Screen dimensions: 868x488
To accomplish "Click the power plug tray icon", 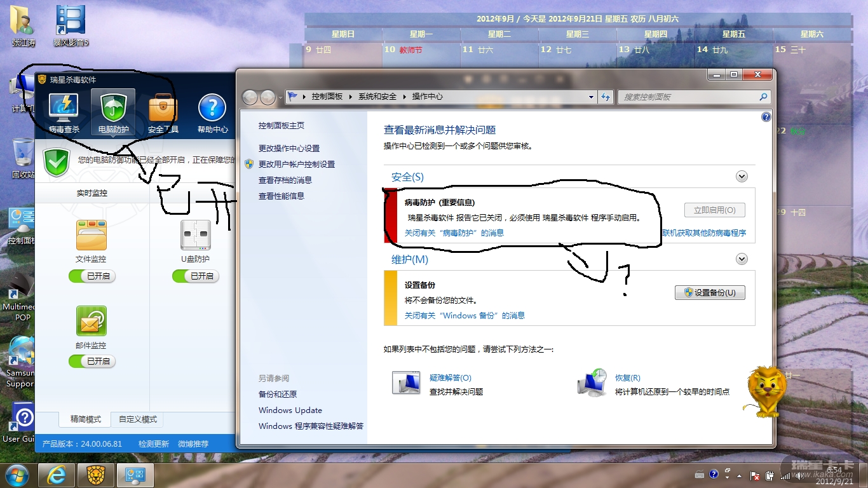I will pyautogui.click(x=770, y=475).
